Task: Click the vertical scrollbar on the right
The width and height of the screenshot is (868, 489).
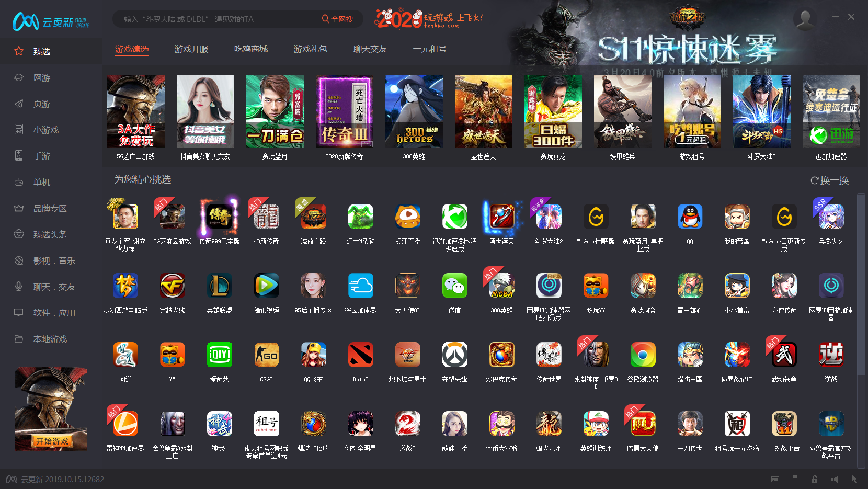Action: [x=861, y=282]
